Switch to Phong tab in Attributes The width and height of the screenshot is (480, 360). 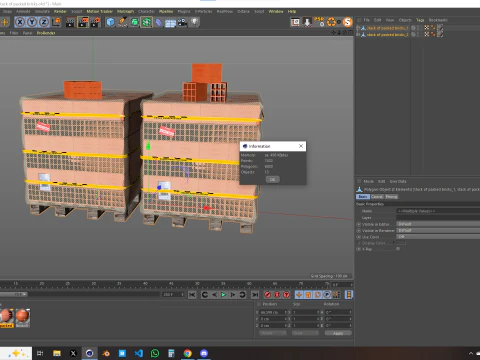pos(391,197)
